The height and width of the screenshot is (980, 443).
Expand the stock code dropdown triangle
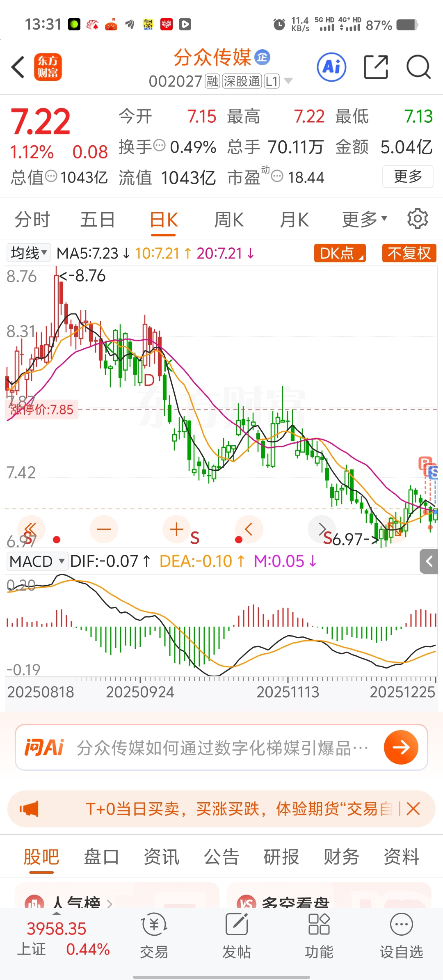tap(288, 81)
